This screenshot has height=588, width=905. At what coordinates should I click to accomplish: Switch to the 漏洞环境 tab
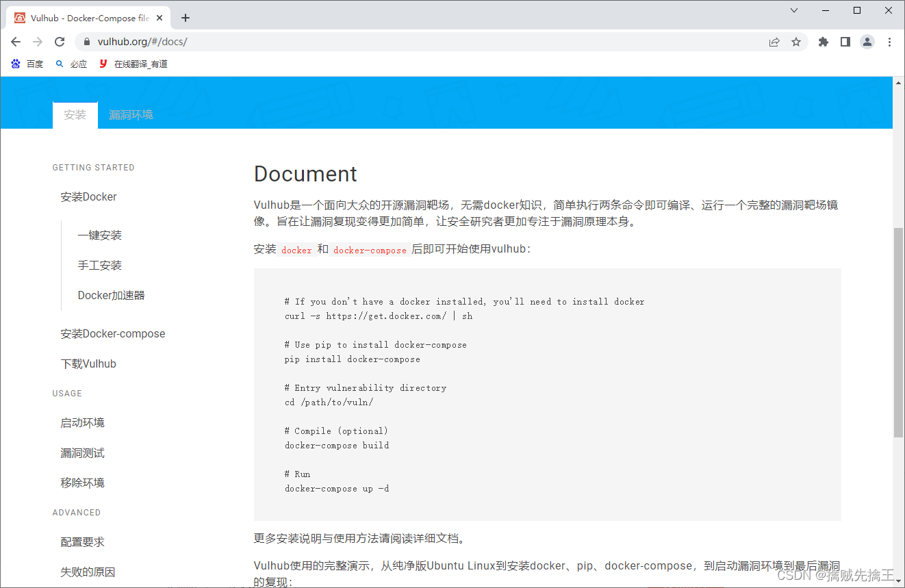coord(131,115)
